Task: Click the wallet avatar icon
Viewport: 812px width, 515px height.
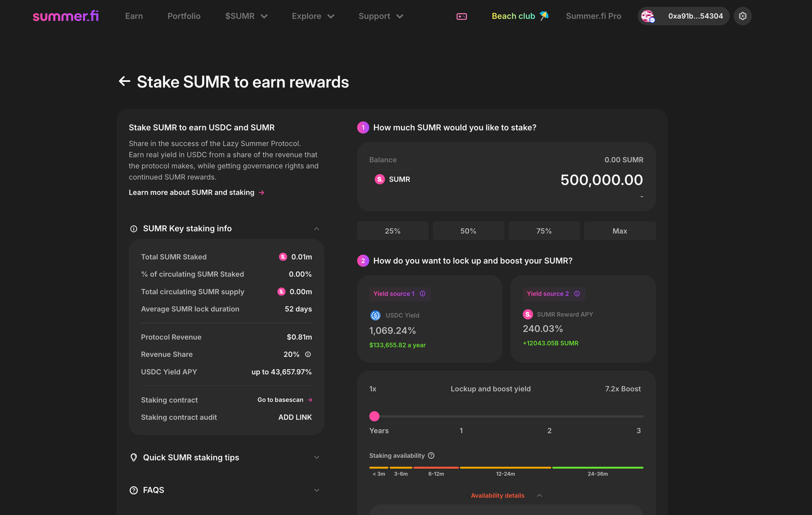Action: click(x=648, y=16)
